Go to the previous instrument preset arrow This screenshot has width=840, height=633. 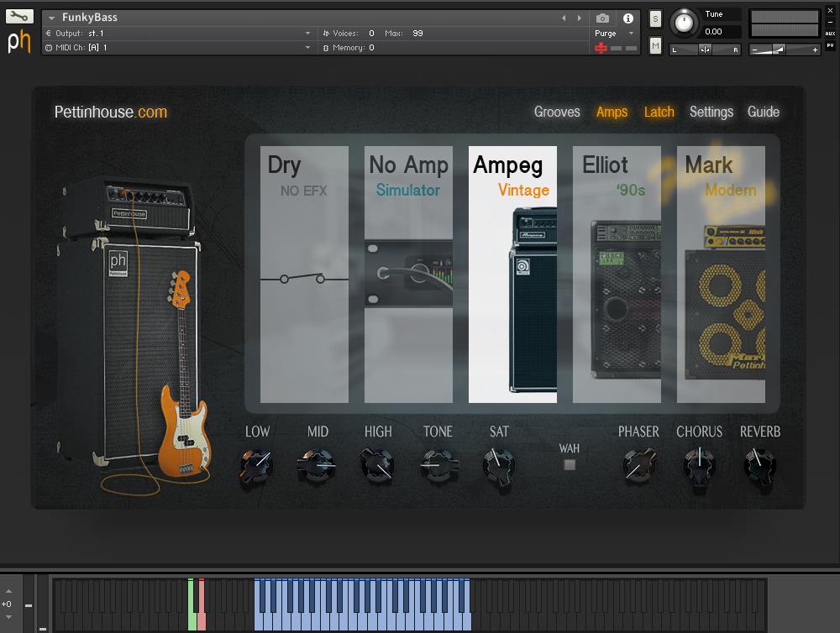point(564,18)
